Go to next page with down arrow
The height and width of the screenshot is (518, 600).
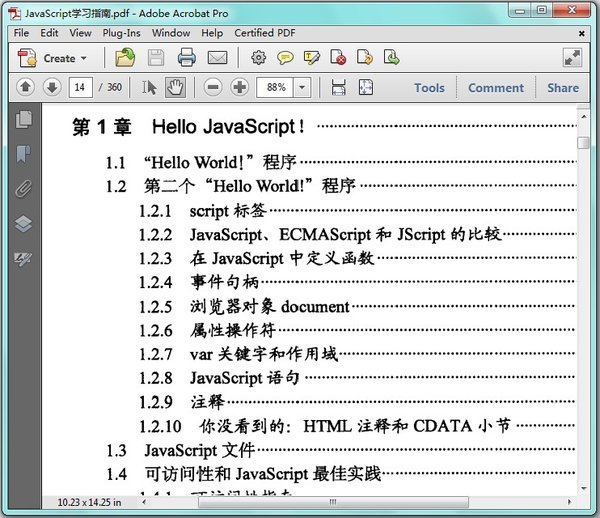pos(52,87)
